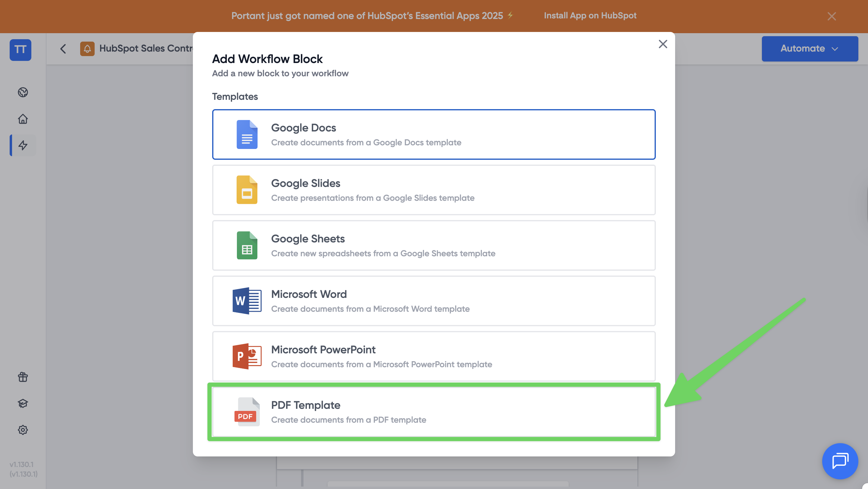The height and width of the screenshot is (489, 868).
Task: Click 'Create documents from a Microsoft Word template'
Action: [x=370, y=309]
